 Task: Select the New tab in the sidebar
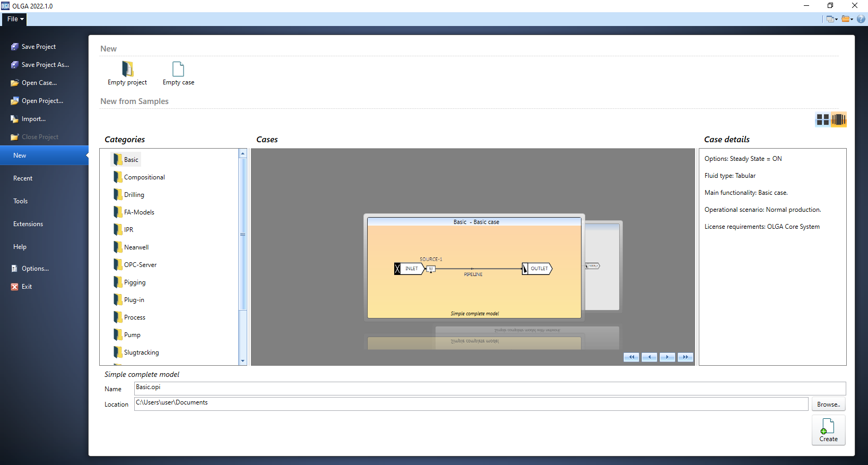44,156
